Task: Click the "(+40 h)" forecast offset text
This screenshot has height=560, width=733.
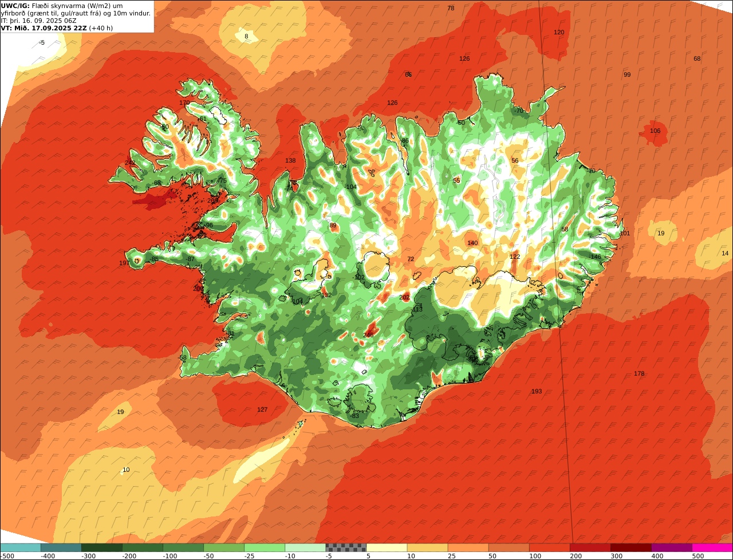Action: click(101, 28)
